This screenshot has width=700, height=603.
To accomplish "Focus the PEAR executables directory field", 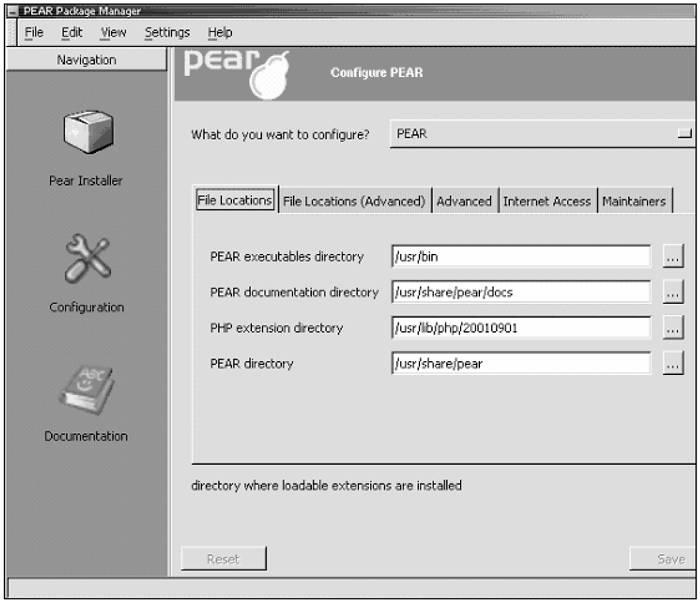I will coord(521,256).
